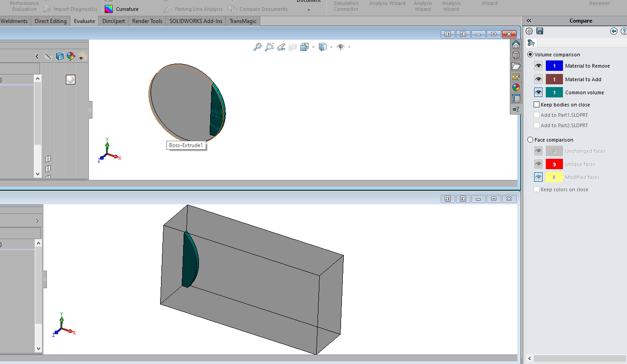Viewport: 627px width, 364px height.
Task: Open the Custom Properties task pane tab
Action: tap(516, 98)
